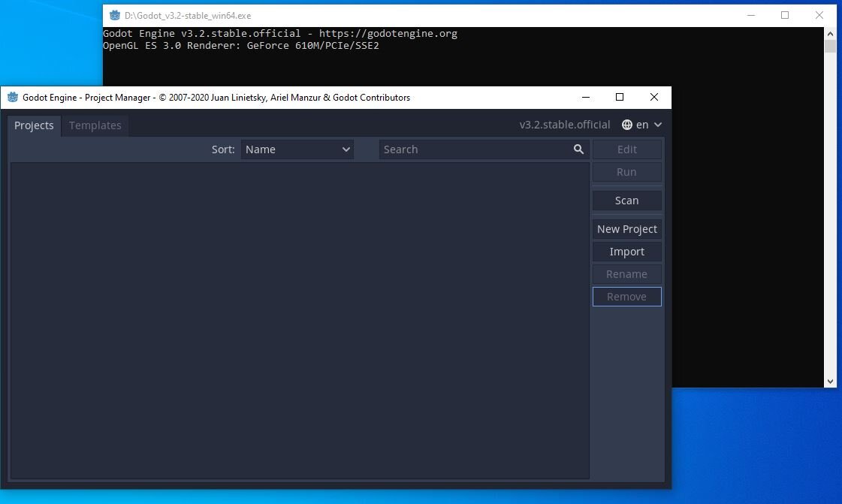Click Godot icon in console window title bar
This screenshot has height=504, width=842.
(x=114, y=15)
